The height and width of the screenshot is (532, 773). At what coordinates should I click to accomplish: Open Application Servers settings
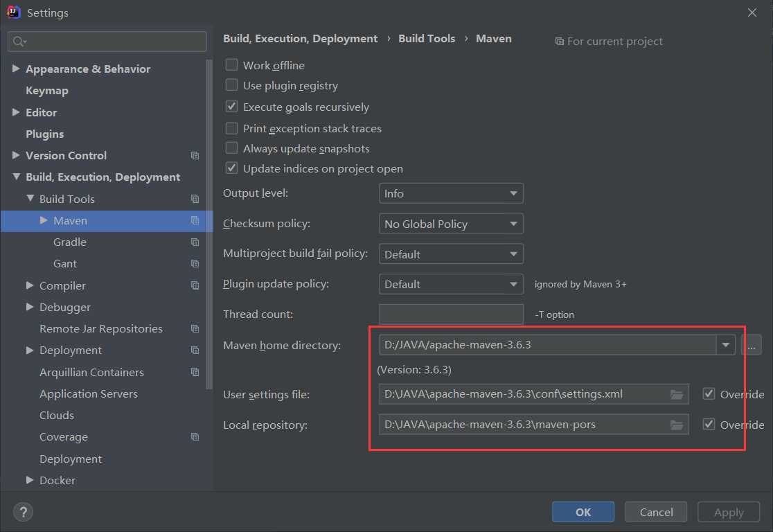coord(88,394)
